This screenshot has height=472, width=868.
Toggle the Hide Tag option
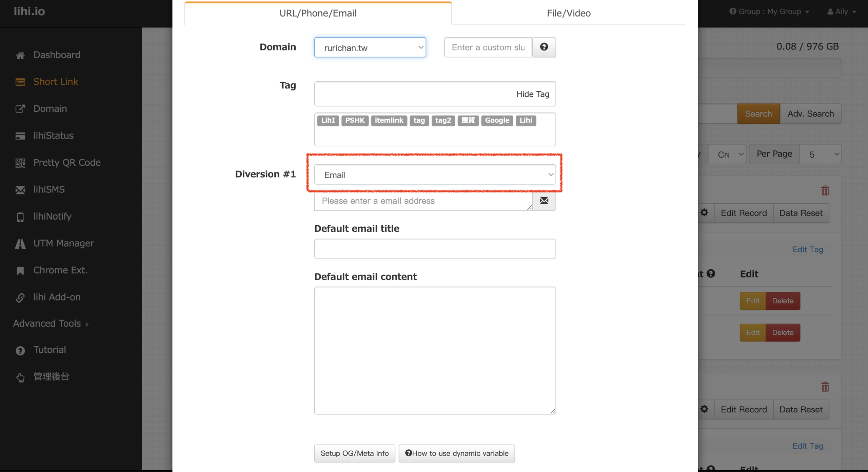point(532,94)
